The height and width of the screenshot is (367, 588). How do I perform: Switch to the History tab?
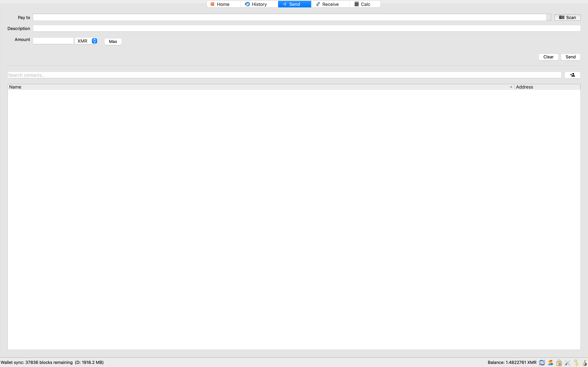point(259,4)
